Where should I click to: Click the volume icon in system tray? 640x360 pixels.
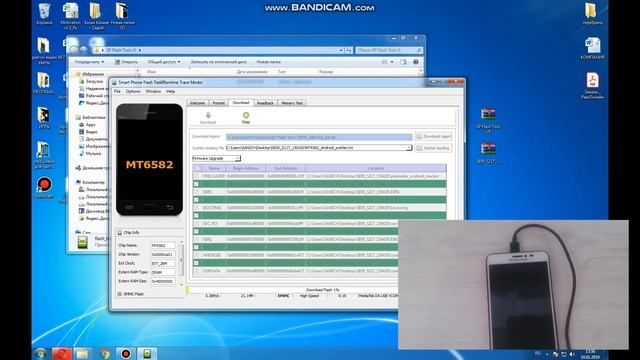[572, 354]
